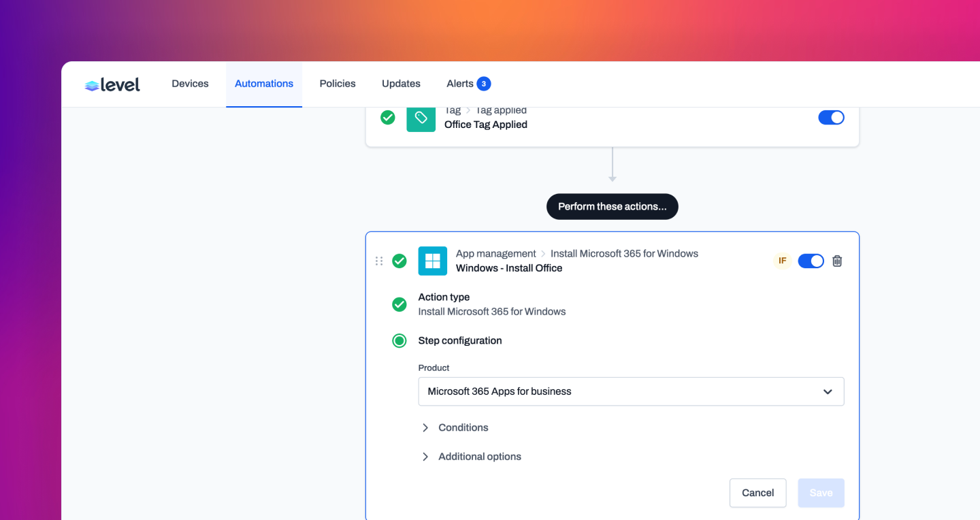This screenshot has height=520, width=980.
Task: Click the Perform these actions pill
Action: (x=612, y=206)
